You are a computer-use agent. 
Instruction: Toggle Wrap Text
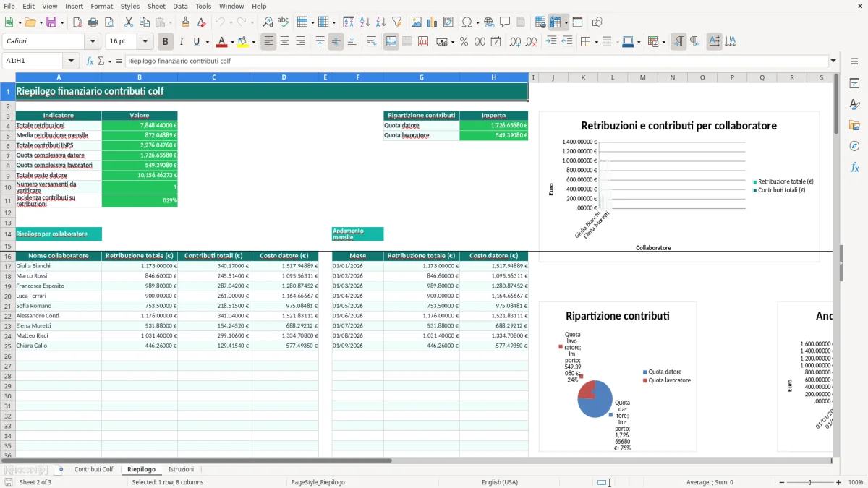[371, 42]
